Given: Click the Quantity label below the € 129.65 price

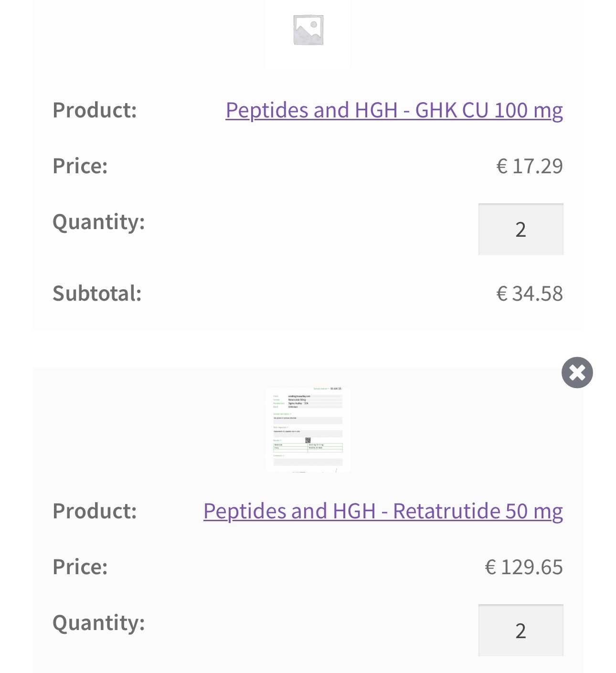Looking at the screenshot, I should (98, 623).
